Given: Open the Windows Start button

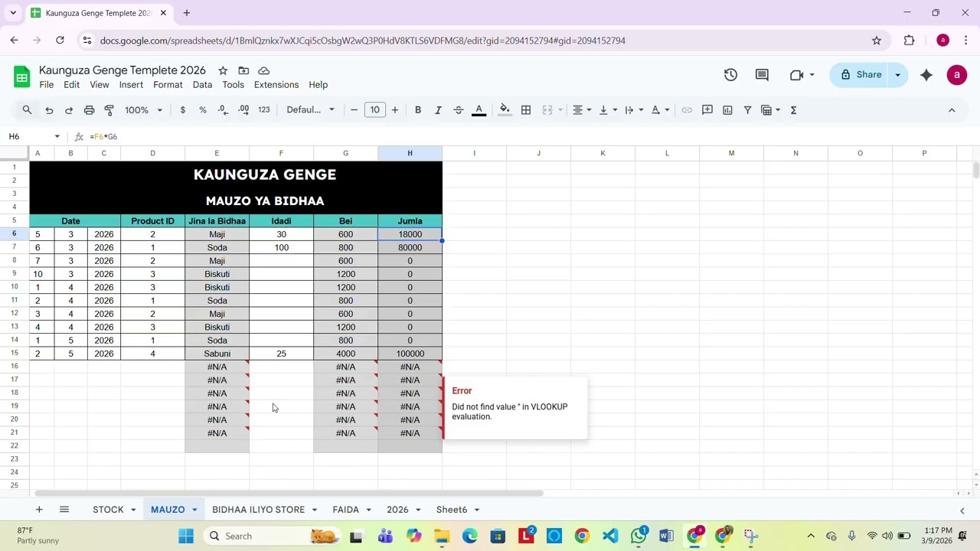Looking at the screenshot, I should tap(186, 536).
